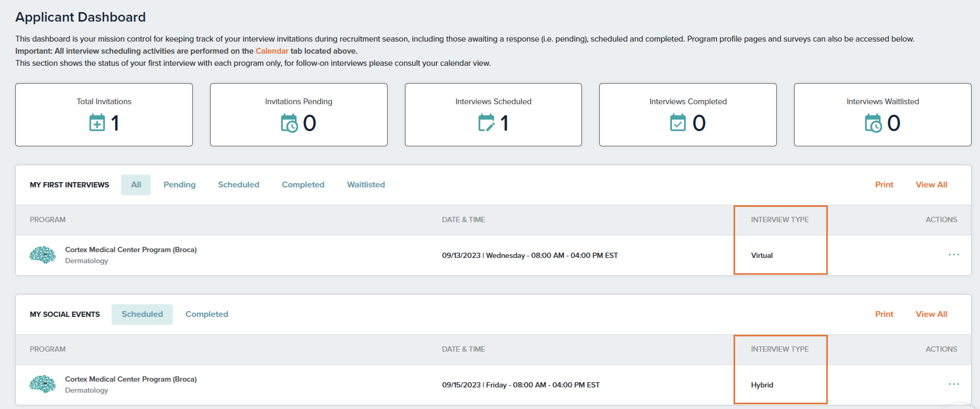
Task: Click the brain logo in the 09/15/2023 social event row
Action: pos(43,384)
